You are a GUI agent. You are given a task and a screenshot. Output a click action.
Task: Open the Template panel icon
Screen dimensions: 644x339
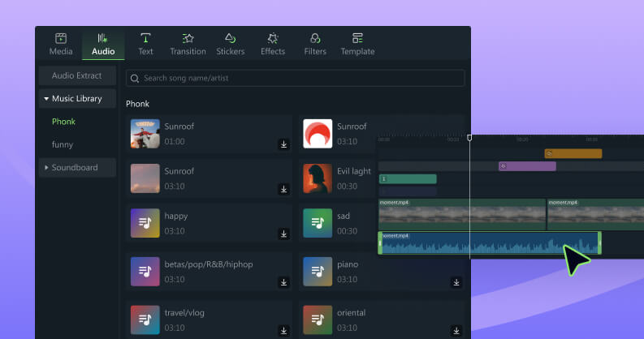click(x=357, y=38)
